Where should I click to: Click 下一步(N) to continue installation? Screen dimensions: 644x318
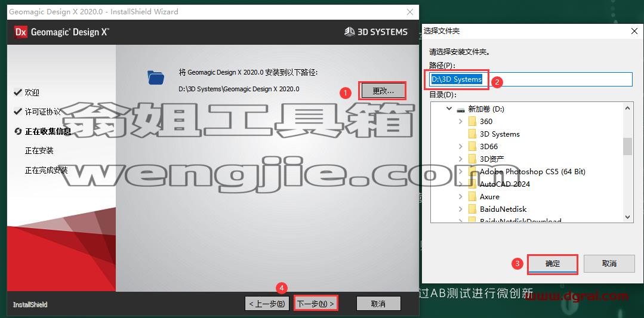point(316,304)
